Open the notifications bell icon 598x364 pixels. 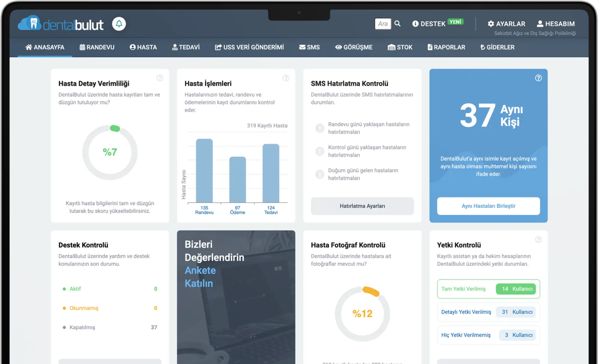[119, 24]
